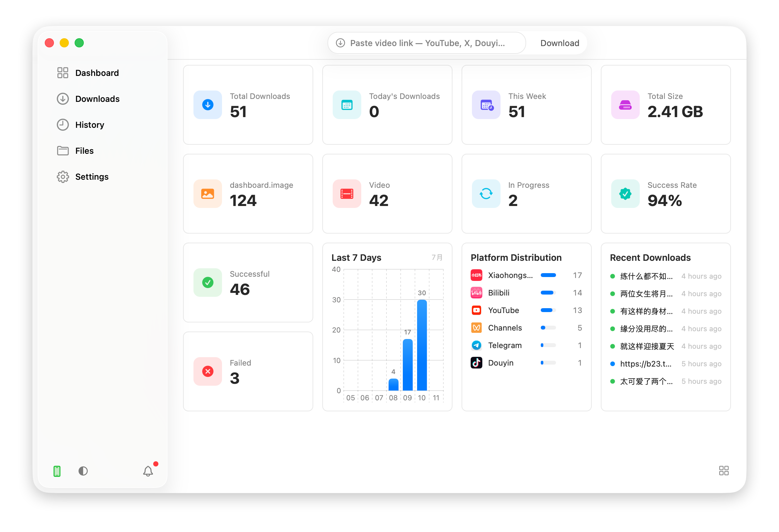Image resolution: width=779 pixels, height=532 pixels.
Task: Click the Telegram platform icon
Action: coord(476,345)
